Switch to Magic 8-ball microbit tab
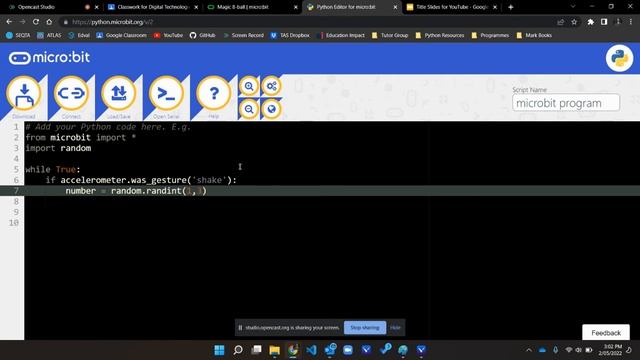This screenshot has height=360, width=640. point(252,7)
